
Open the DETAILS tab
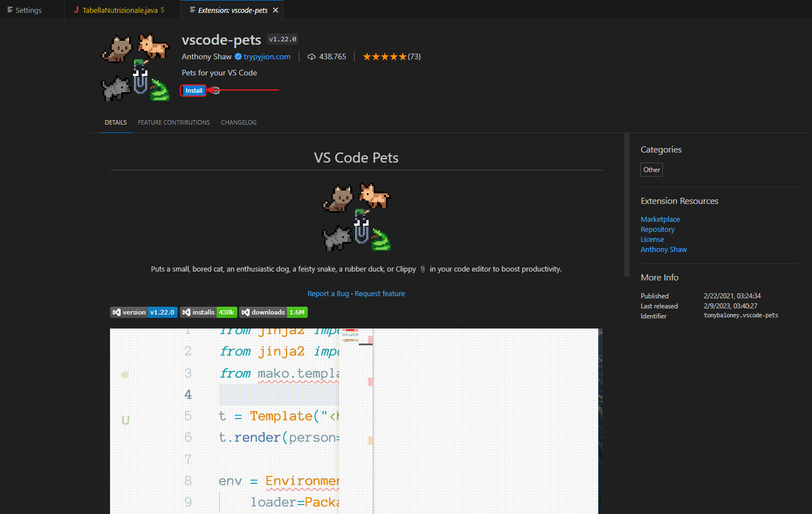pyautogui.click(x=116, y=122)
